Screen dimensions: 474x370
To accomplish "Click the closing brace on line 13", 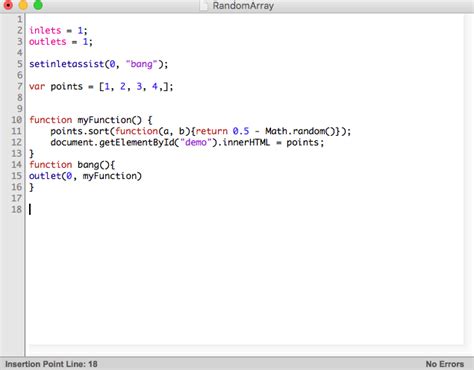I will 32,153.
